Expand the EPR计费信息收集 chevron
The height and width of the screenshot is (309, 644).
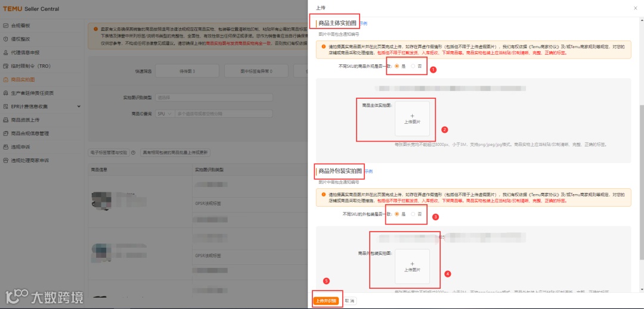point(79,107)
